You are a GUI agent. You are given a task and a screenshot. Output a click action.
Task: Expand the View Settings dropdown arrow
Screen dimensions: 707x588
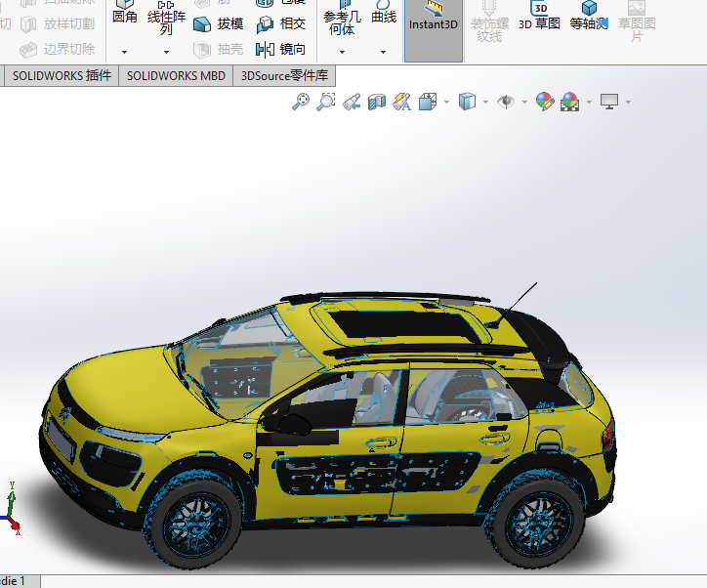point(628,103)
